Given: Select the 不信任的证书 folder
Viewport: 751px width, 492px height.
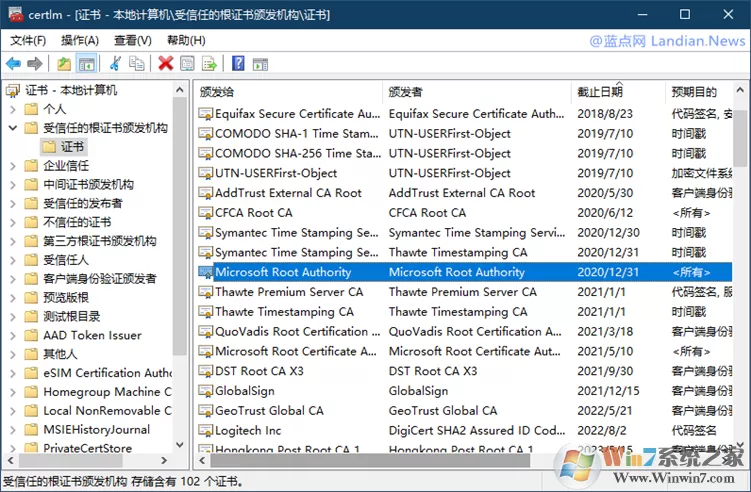Looking at the screenshot, I should tap(77, 222).
